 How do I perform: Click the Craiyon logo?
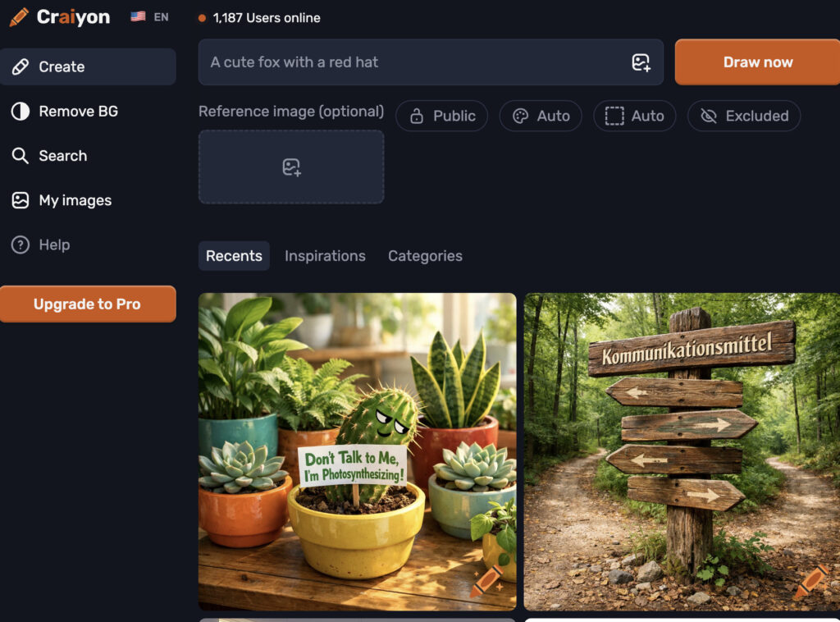(x=60, y=17)
